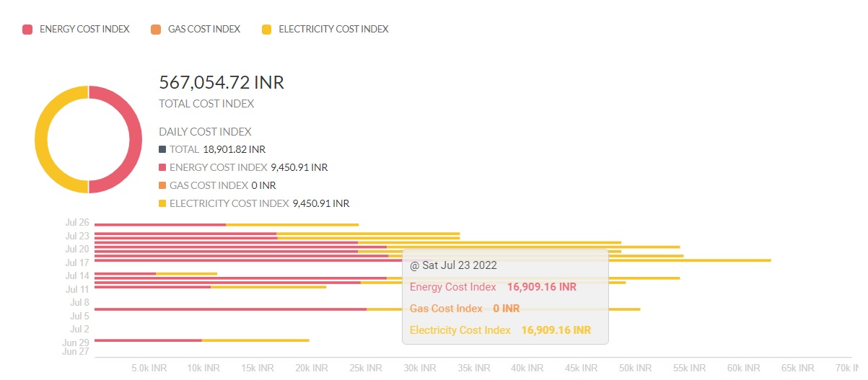Click the yellow Electricity Cost Index legend swatch

click(267, 30)
